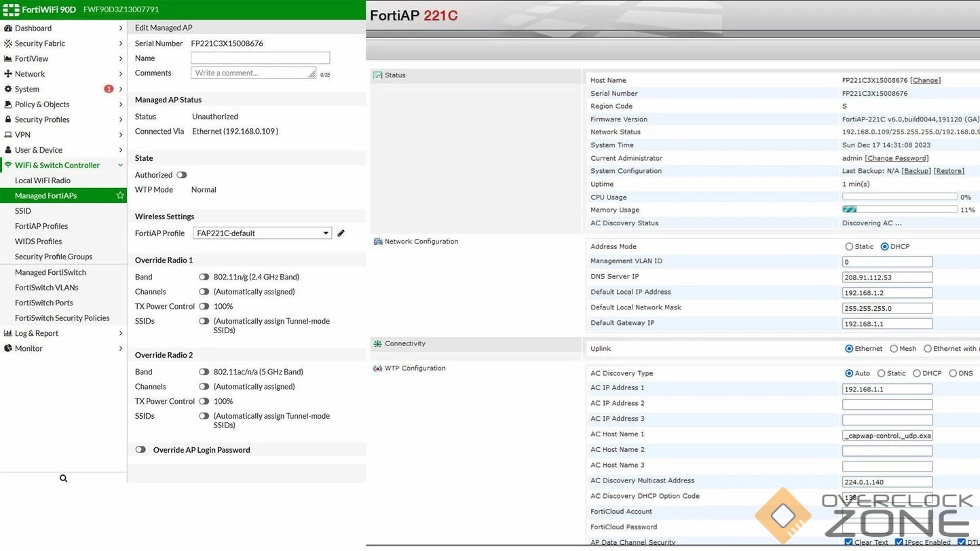Click the Security Fabric icon
This screenshot has height=551, width=980.
9,43
